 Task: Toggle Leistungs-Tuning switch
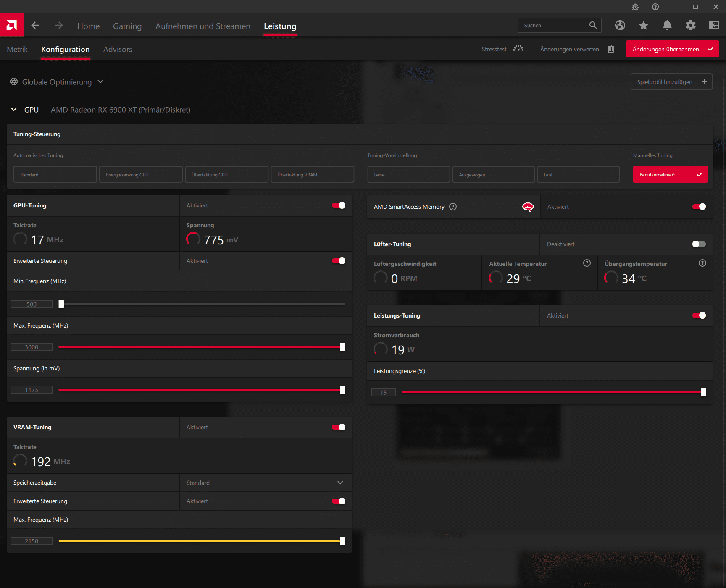point(699,315)
